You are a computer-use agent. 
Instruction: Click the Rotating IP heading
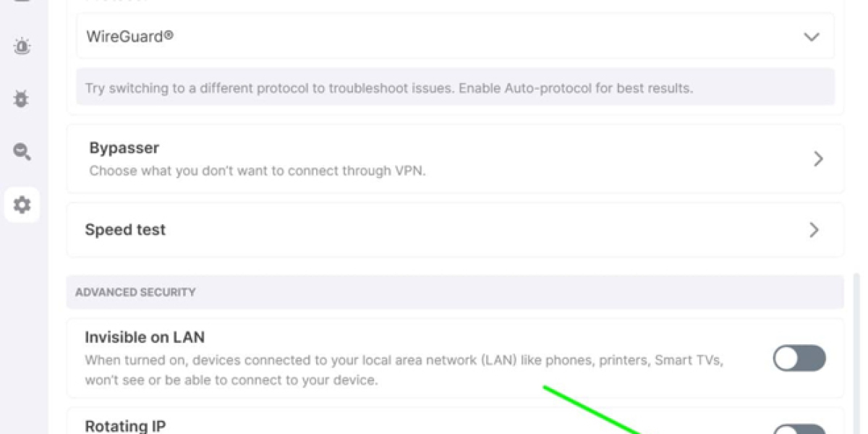pyautogui.click(x=125, y=426)
